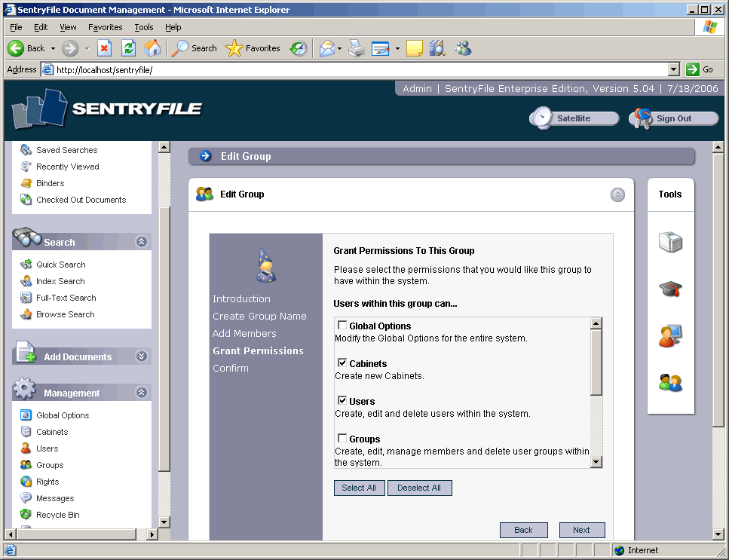Image resolution: width=729 pixels, height=560 pixels.
Task: Collapse the Search sidebar section
Action: click(x=141, y=242)
